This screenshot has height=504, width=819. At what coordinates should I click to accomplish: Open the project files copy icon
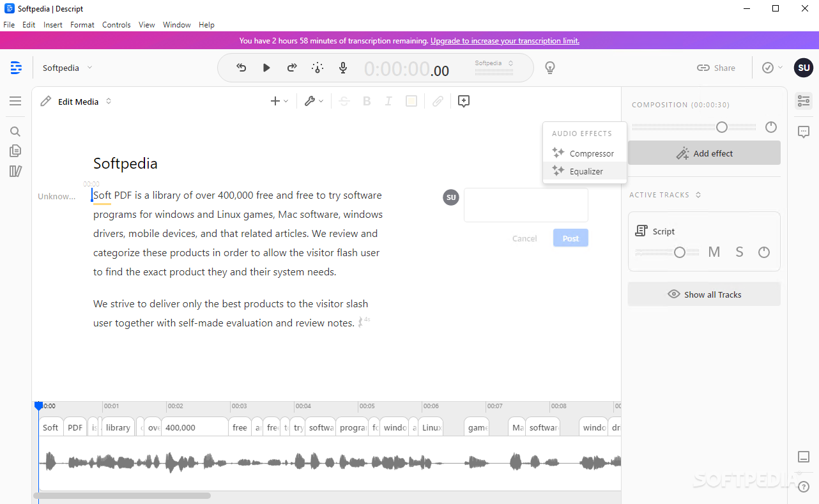point(15,151)
